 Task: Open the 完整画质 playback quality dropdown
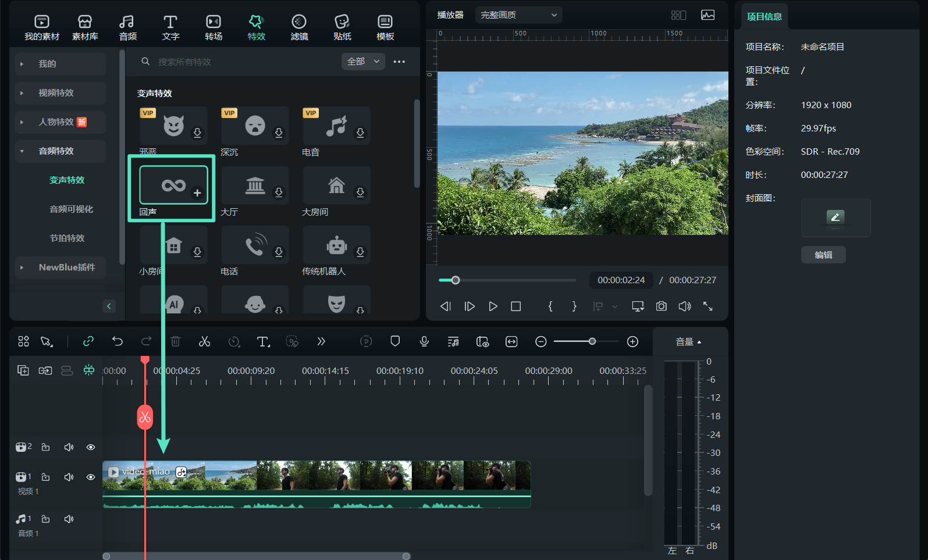point(518,15)
